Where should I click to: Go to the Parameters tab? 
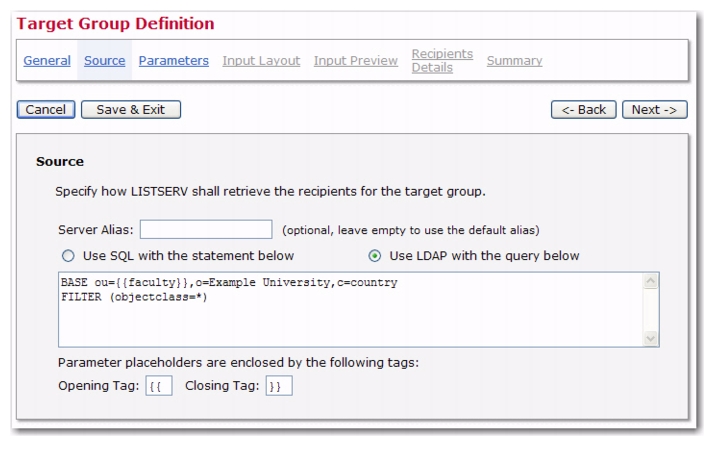coord(173,61)
